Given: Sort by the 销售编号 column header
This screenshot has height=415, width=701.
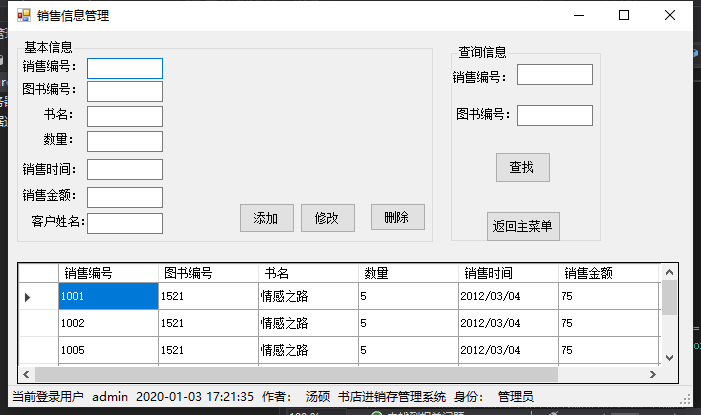Looking at the screenshot, I should click(x=109, y=273).
